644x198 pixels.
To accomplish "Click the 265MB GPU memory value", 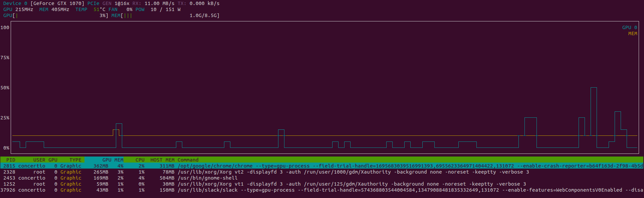I will coord(101,172).
